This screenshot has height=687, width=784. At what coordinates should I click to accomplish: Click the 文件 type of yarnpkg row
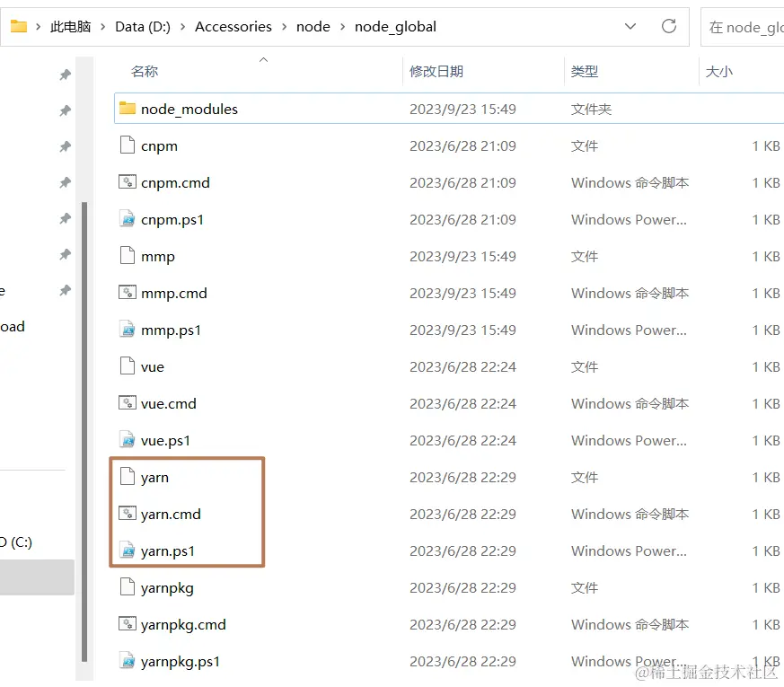click(x=585, y=587)
